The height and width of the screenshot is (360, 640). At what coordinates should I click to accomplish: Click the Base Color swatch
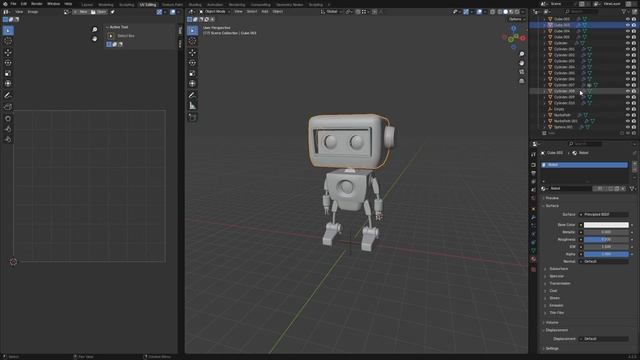[x=606, y=225]
